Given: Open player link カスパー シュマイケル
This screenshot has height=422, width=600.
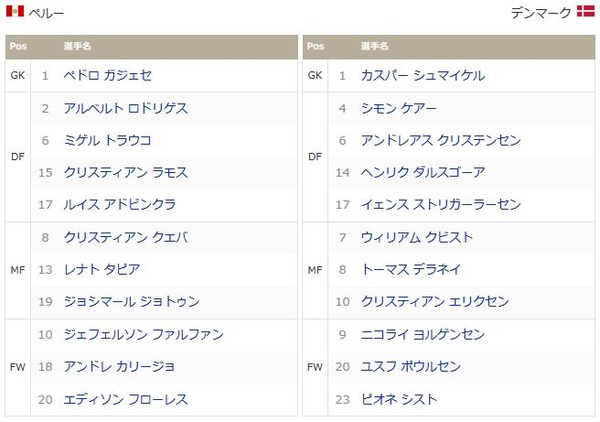Looking at the screenshot, I should (423, 75).
